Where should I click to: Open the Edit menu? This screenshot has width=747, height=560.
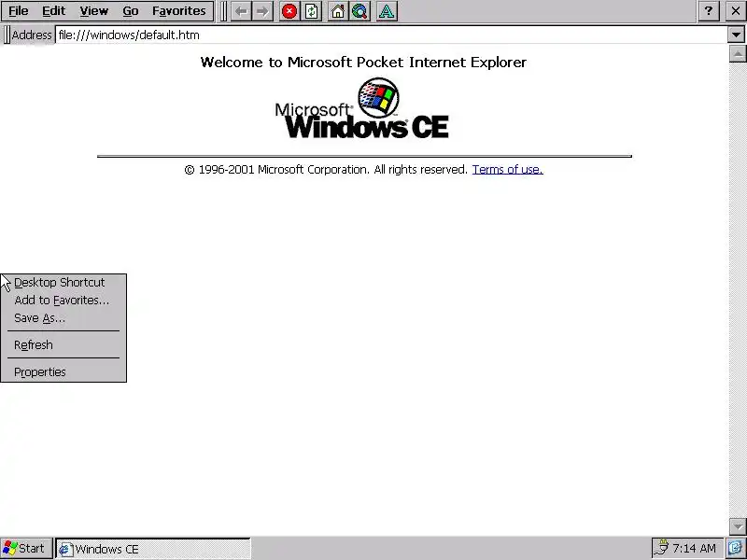(x=54, y=11)
